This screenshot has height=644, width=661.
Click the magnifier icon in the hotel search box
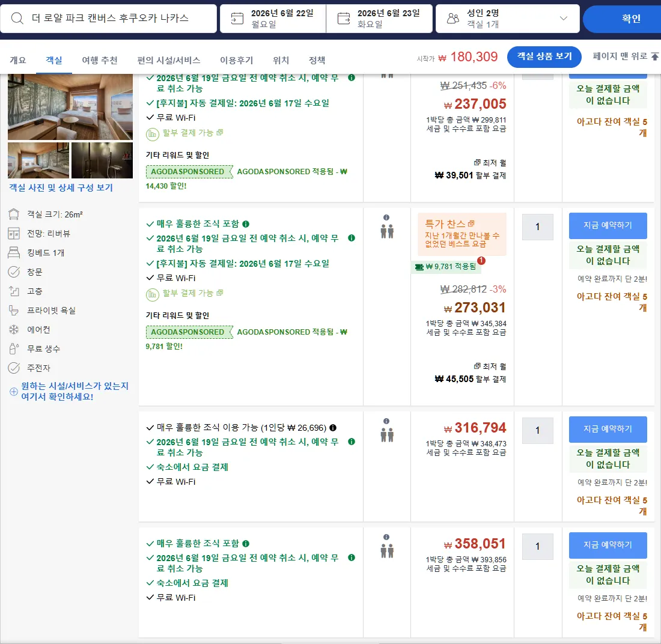(17, 19)
